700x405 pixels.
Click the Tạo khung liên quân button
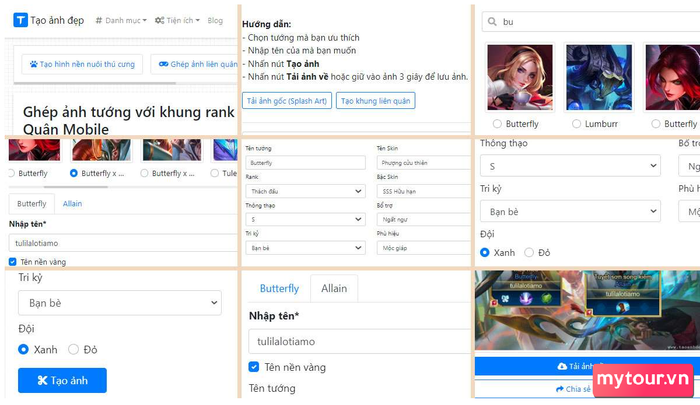point(375,100)
